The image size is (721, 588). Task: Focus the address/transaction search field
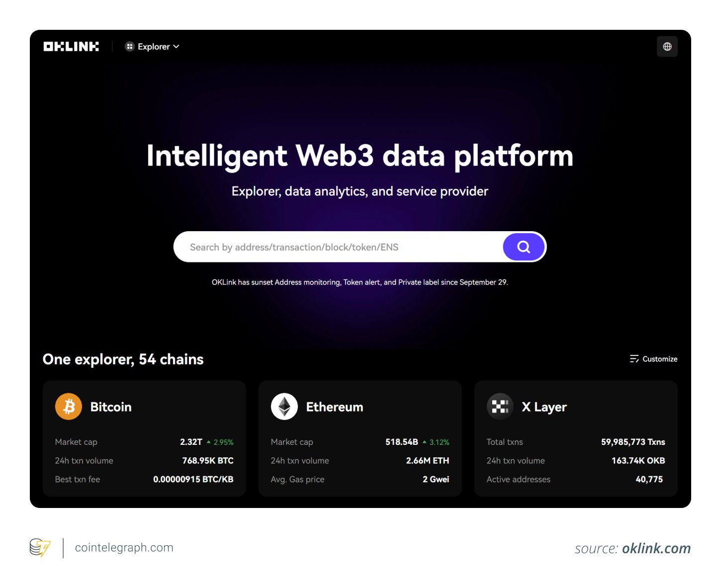coord(338,247)
